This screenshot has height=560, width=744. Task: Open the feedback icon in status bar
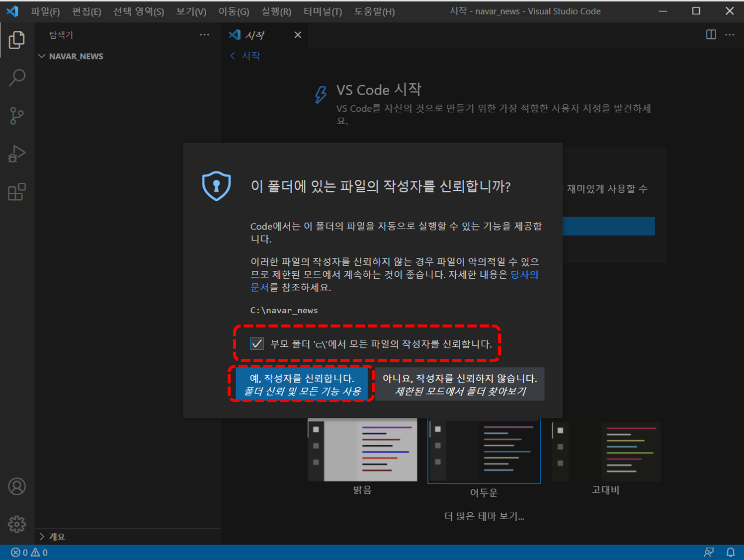(x=709, y=553)
